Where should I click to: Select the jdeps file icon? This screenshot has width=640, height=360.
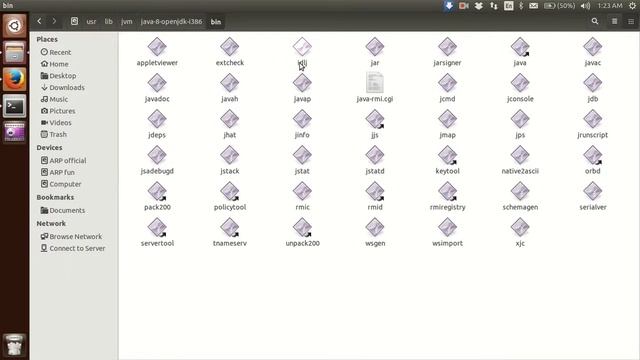tap(157, 119)
